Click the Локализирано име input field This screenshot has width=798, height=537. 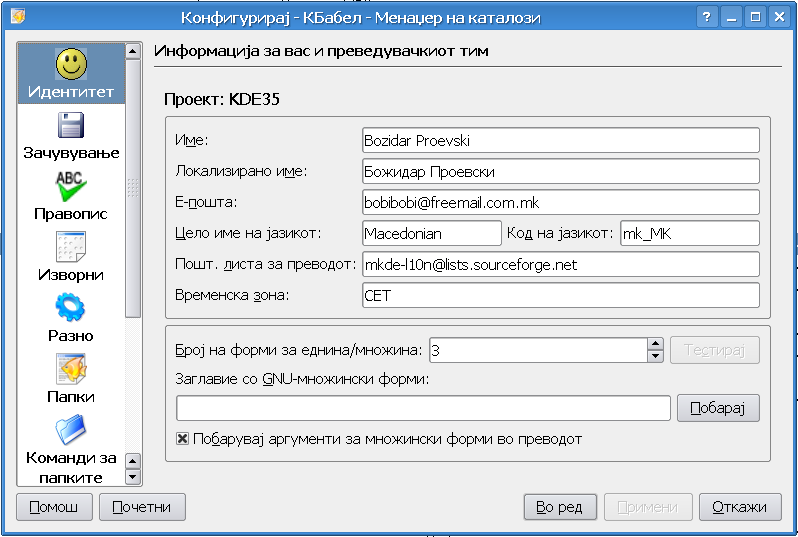(x=561, y=172)
